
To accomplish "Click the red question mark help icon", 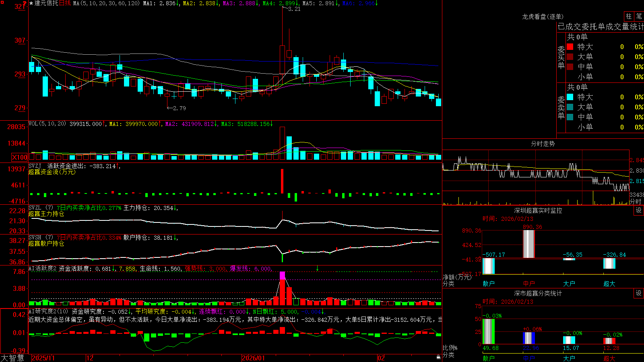I will point(25,4).
